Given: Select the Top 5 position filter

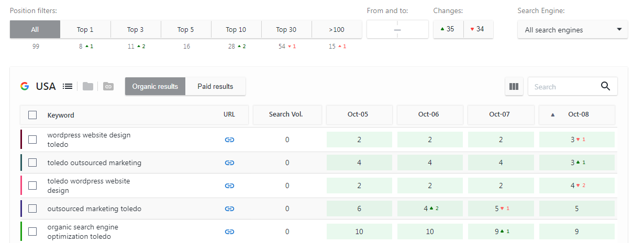Looking at the screenshot, I should coord(186,29).
